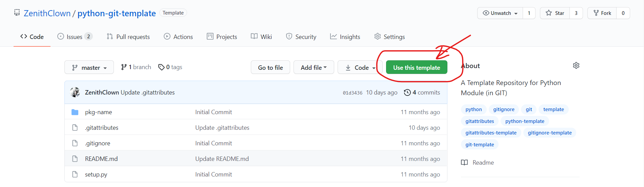The height and width of the screenshot is (187, 644).
Task: Fork this repository
Action: click(x=602, y=13)
